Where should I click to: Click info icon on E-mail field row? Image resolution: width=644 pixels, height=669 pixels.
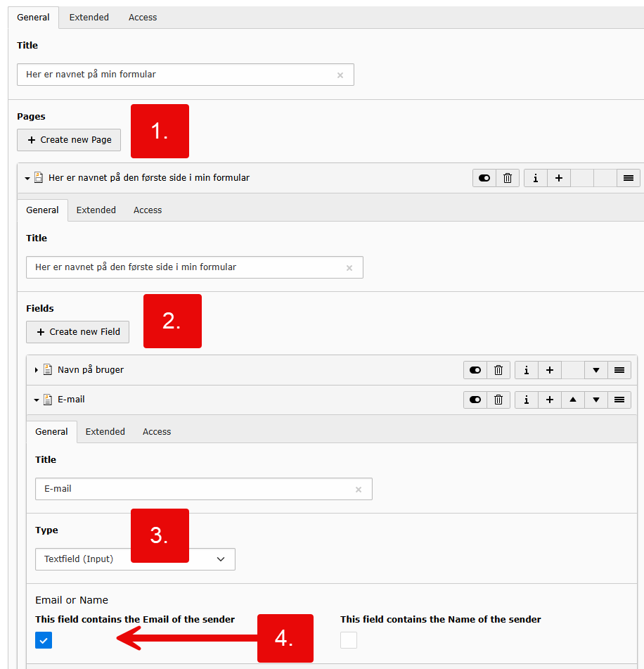click(x=526, y=400)
